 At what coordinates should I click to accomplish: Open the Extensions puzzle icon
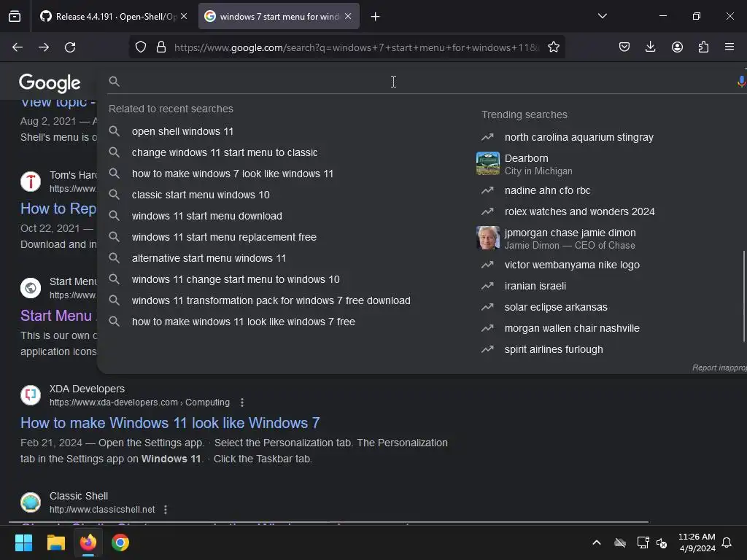[703, 47]
